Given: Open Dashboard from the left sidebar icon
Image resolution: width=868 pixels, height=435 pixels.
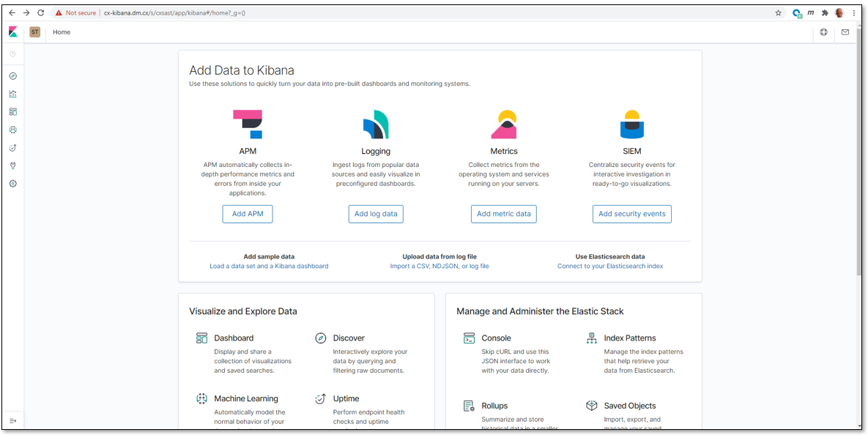Looking at the screenshot, I should tap(13, 112).
